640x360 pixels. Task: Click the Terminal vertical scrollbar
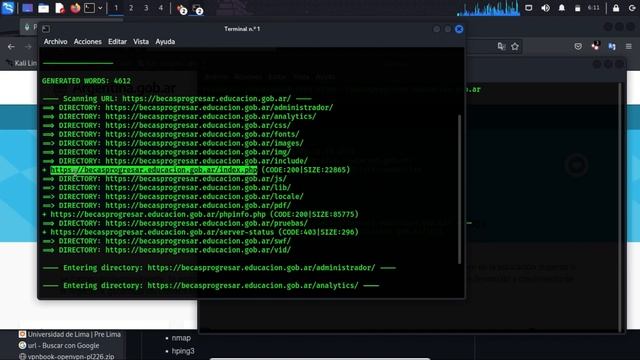click(x=460, y=189)
